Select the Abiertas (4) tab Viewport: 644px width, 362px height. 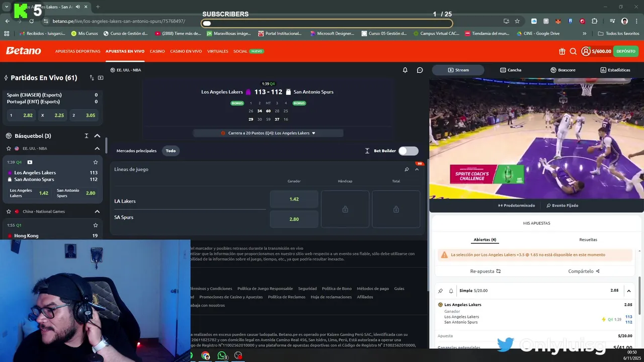485,240
